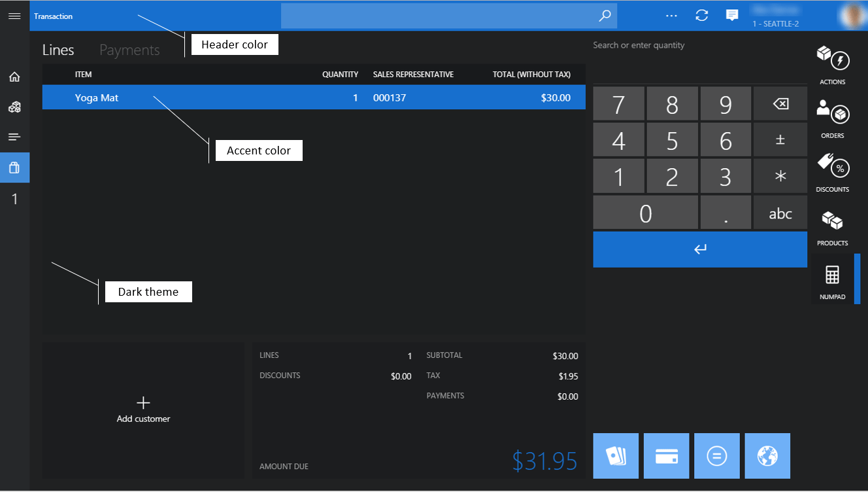
Task: Open the notifications message icon
Action: pyautogui.click(x=732, y=15)
